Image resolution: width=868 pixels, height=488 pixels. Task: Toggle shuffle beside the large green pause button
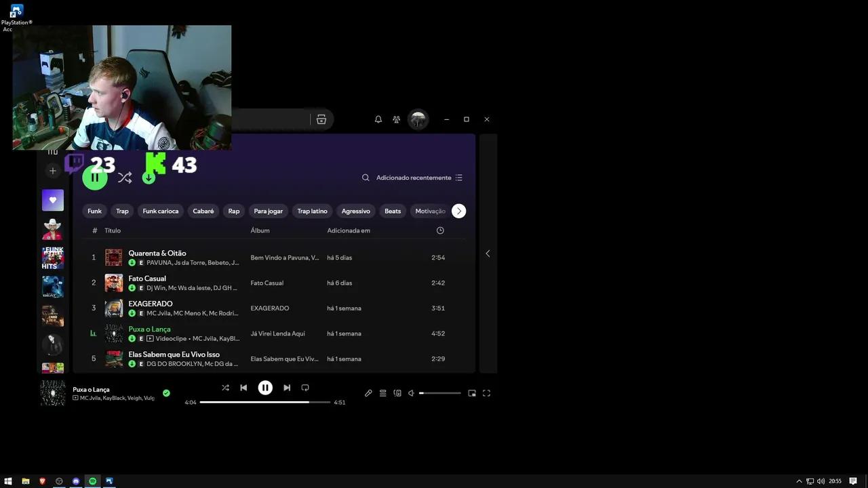tap(125, 178)
